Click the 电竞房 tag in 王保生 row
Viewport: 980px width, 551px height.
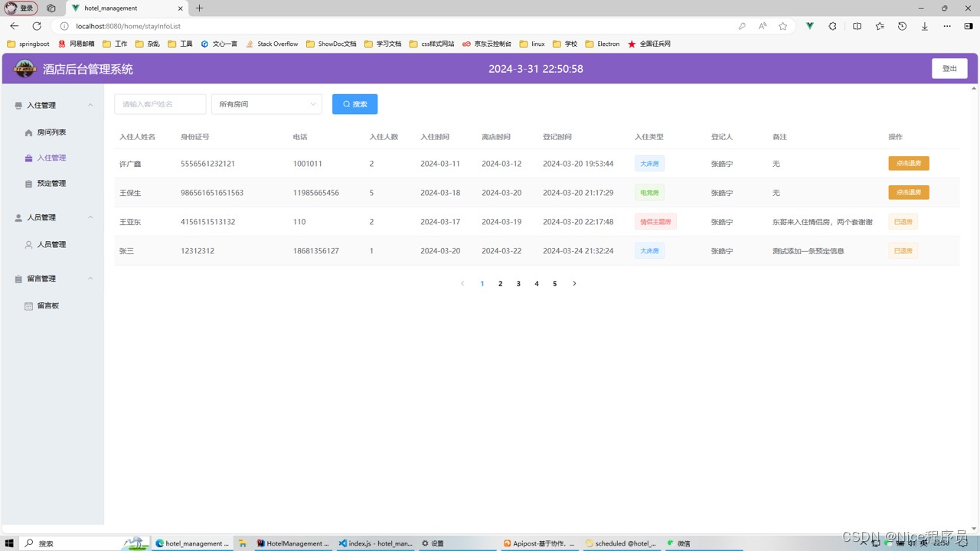649,193
